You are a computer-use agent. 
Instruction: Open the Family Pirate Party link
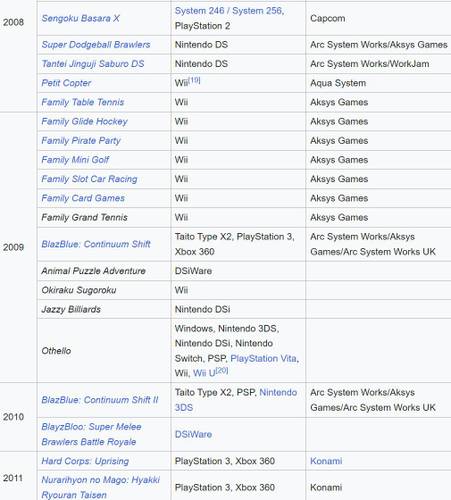[81, 141]
